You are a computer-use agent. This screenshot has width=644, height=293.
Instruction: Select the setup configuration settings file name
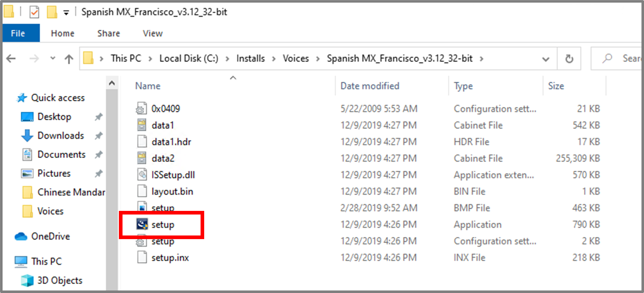(x=163, y=241)
